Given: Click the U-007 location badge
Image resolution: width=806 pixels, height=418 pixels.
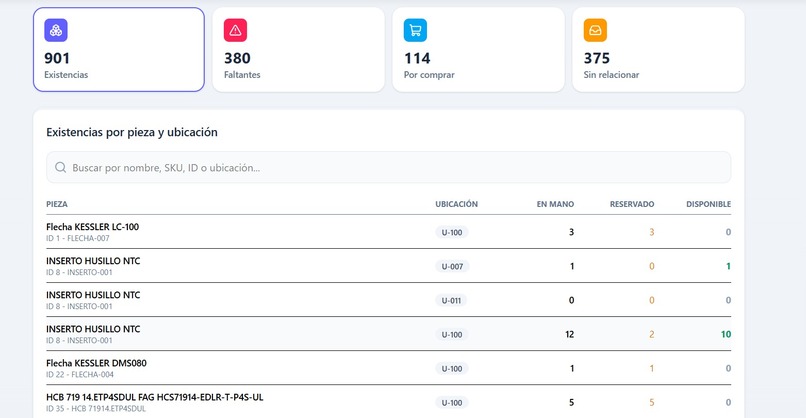Looking at the screenshot, I should 452,266.
